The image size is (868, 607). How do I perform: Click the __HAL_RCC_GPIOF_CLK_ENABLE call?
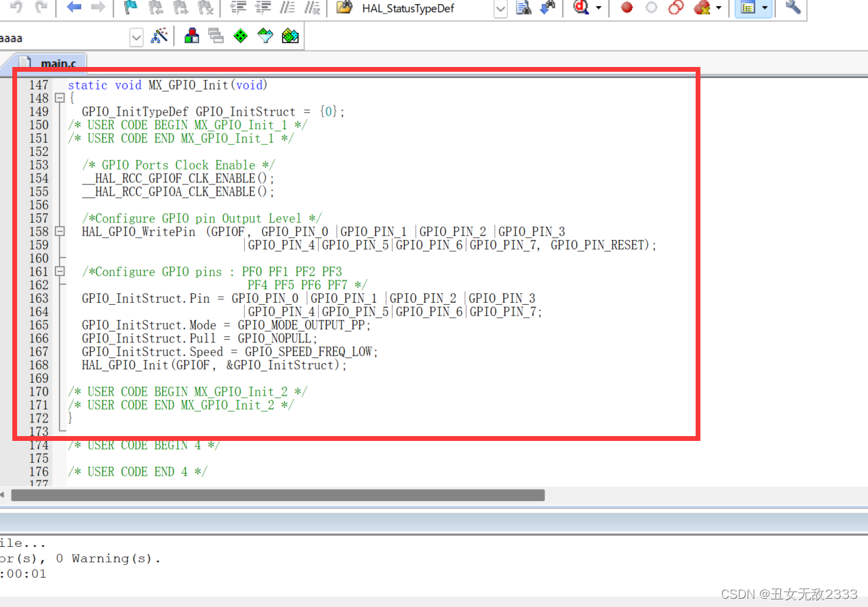coord(178,179)
